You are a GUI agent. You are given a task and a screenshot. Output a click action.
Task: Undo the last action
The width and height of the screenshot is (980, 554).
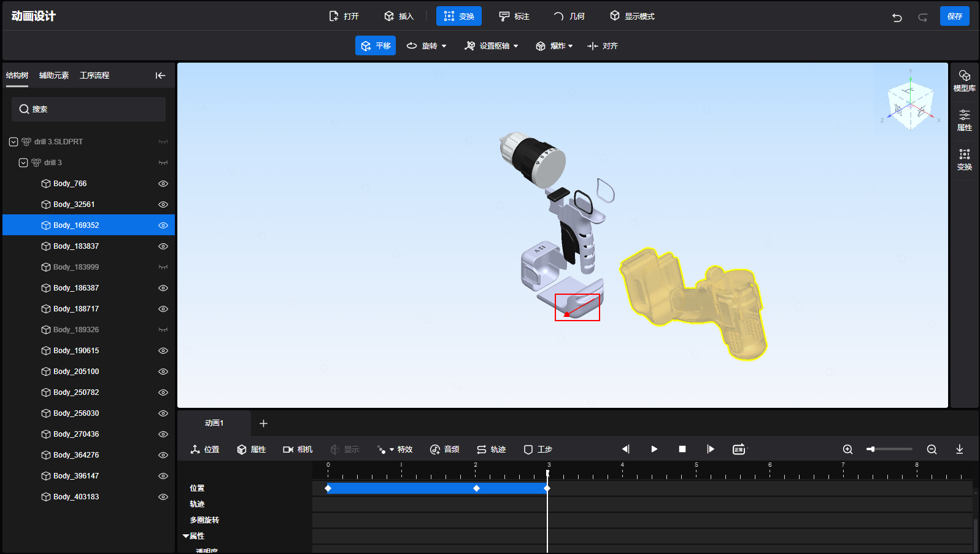point(897,17)
